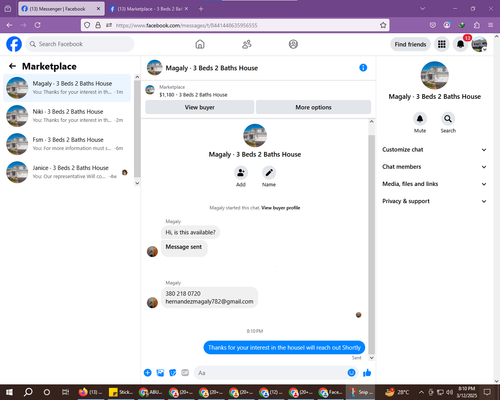Open the Firefox extensions icon

tap(477, 25)
